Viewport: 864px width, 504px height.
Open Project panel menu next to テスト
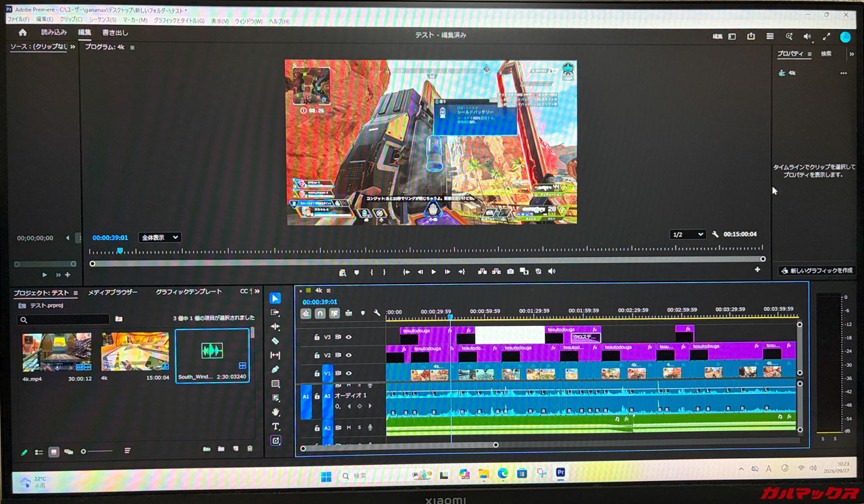(x=76, y=293)
